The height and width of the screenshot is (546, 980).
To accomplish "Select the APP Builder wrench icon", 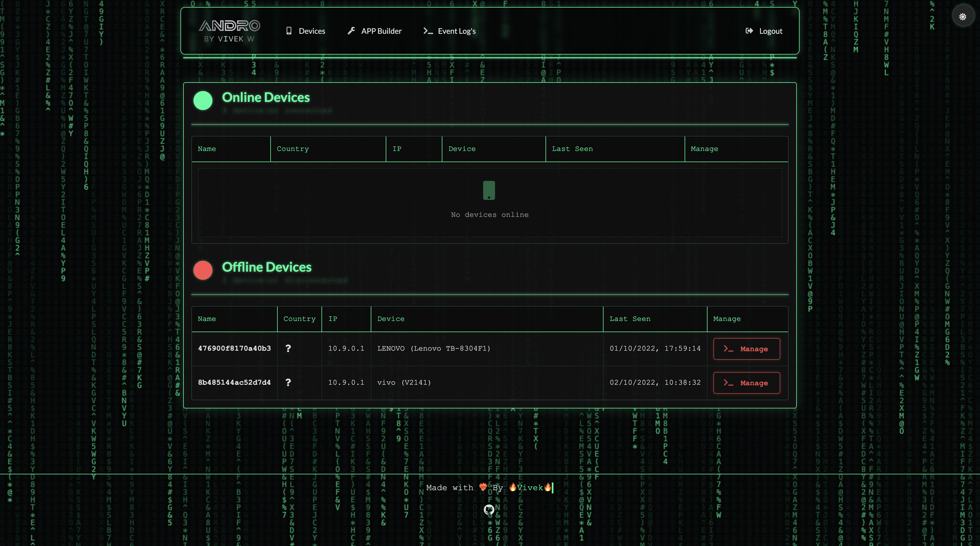I will (351, 31).
